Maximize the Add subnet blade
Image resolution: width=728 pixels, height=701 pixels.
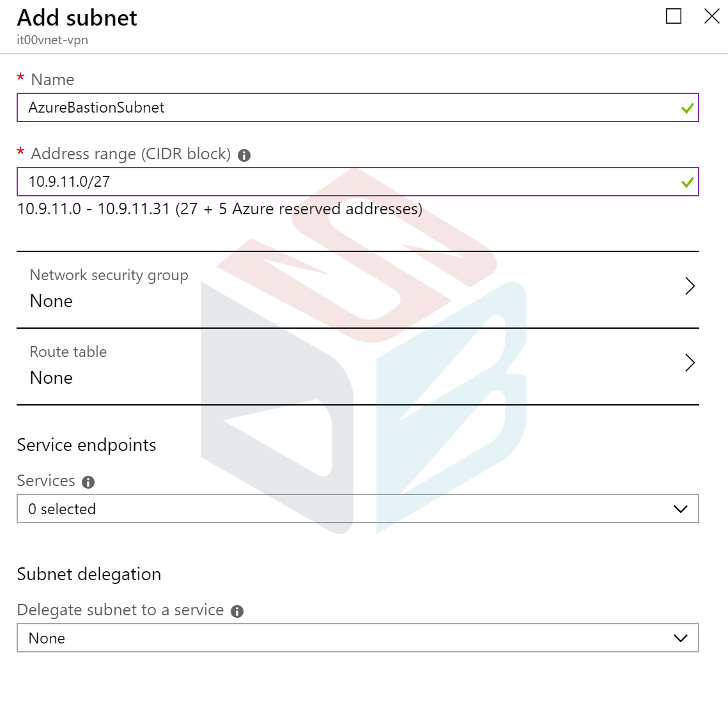[673, 16]
